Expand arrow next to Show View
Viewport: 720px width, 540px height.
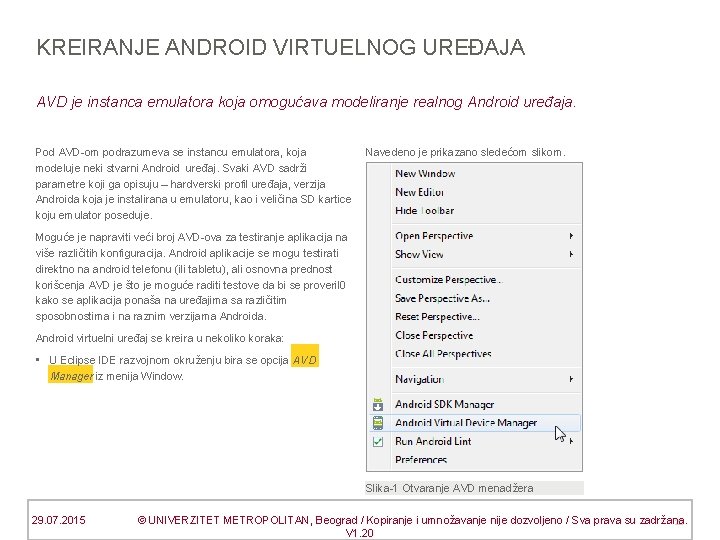coord(571,254)
